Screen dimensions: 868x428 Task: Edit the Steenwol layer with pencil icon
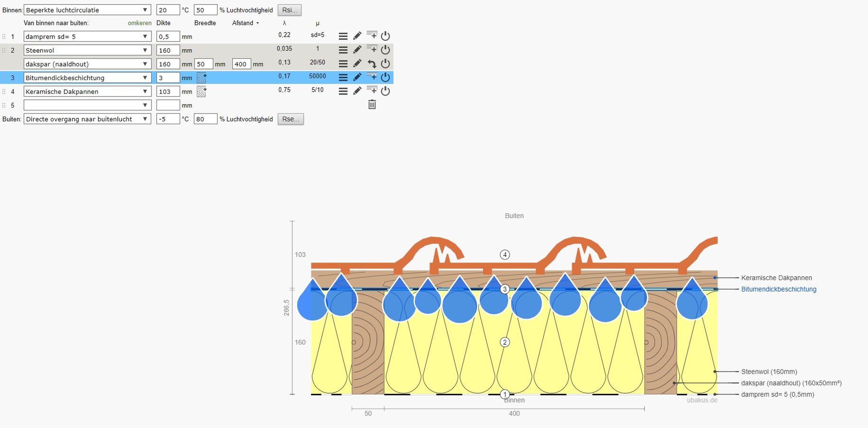[x=357, y=50]
